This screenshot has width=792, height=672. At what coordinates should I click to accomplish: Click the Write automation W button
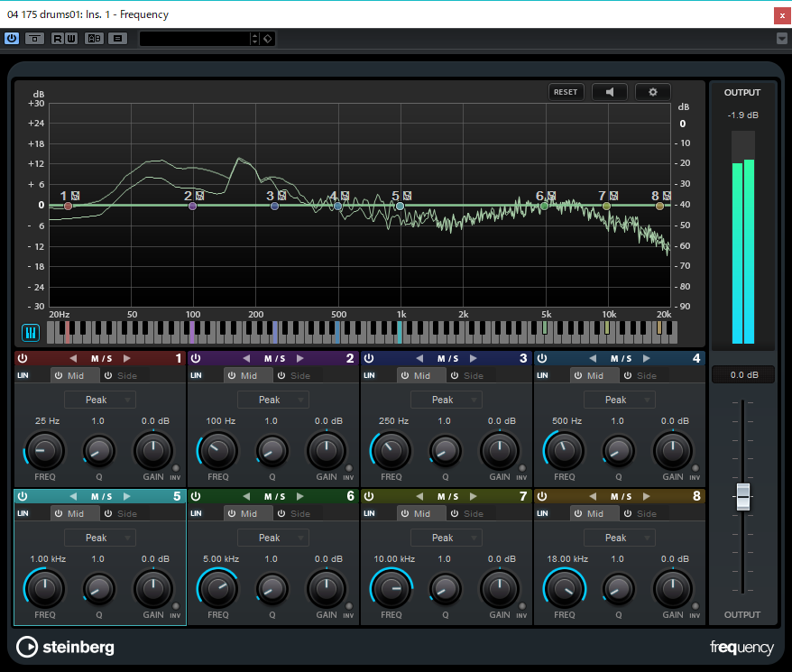coord(71,39)
